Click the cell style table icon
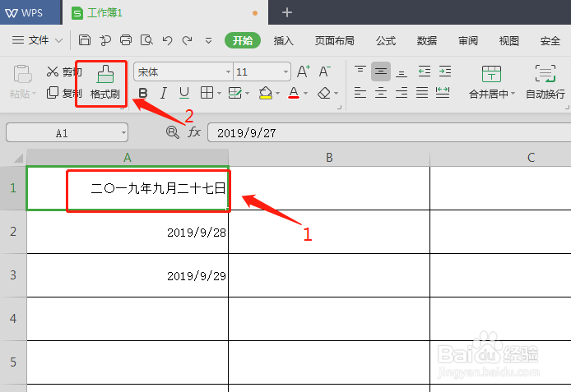 [234, 93]
